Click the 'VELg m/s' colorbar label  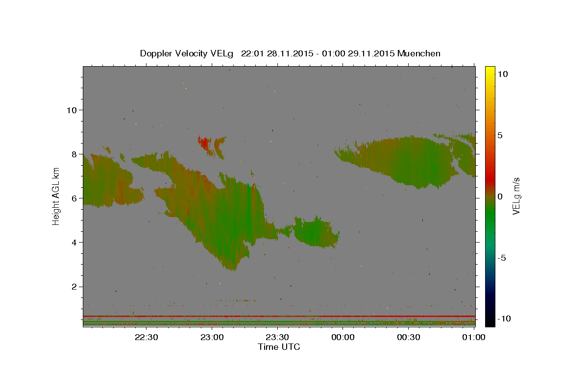pos(516,196)
